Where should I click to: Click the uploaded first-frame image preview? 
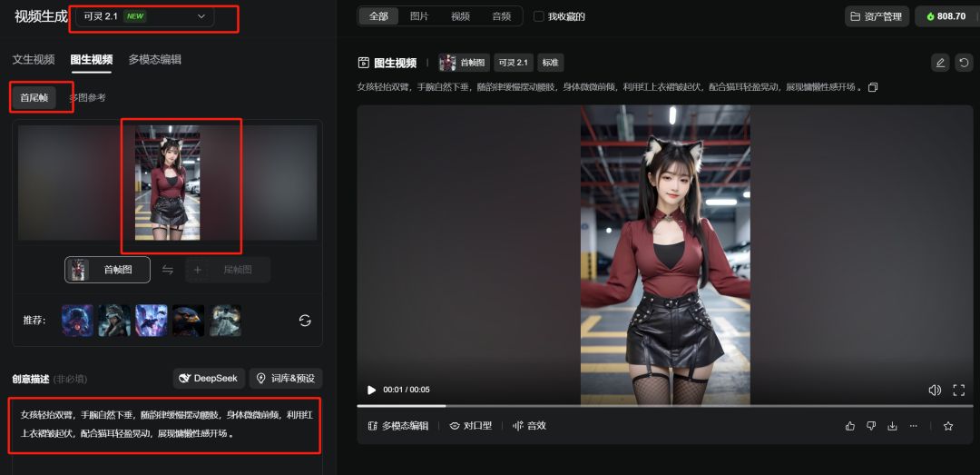(x=168, y=183)
